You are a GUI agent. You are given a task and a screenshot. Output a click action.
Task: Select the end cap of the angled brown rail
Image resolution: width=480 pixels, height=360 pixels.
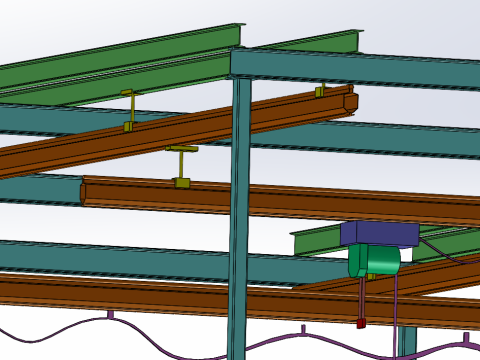351,103
